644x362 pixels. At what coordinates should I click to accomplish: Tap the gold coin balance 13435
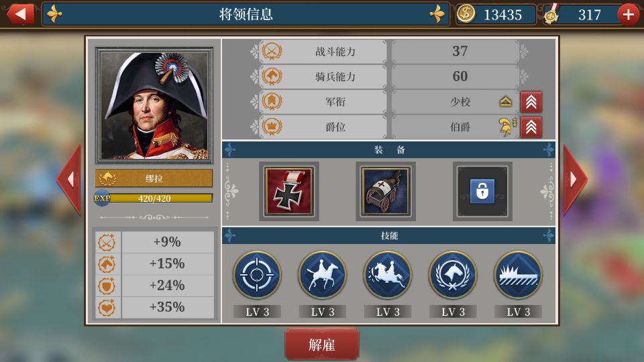tap(496, 15)
